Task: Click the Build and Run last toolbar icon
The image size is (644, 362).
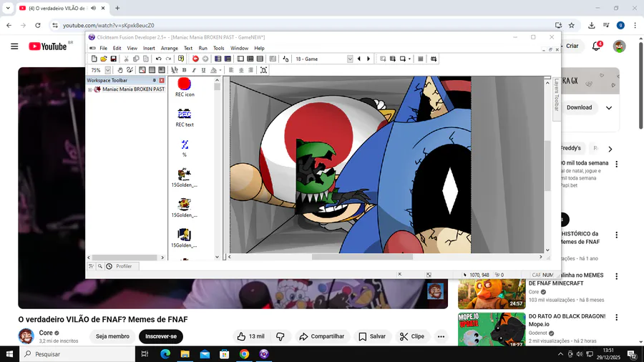Action: [434, 59]
